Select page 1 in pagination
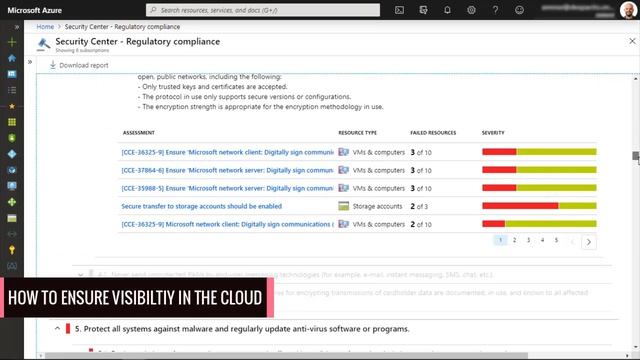This screenshot has height=360, width=640. tap(500, 240)
